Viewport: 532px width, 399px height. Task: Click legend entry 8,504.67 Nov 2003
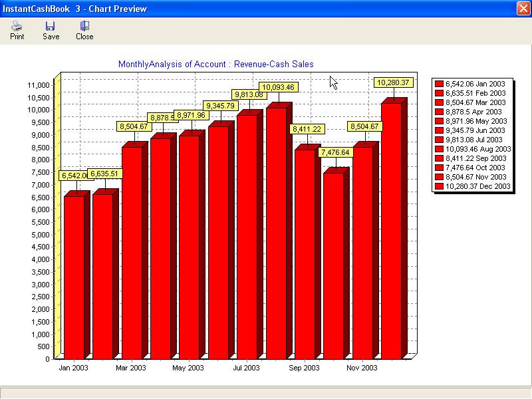tap(475, 177)
